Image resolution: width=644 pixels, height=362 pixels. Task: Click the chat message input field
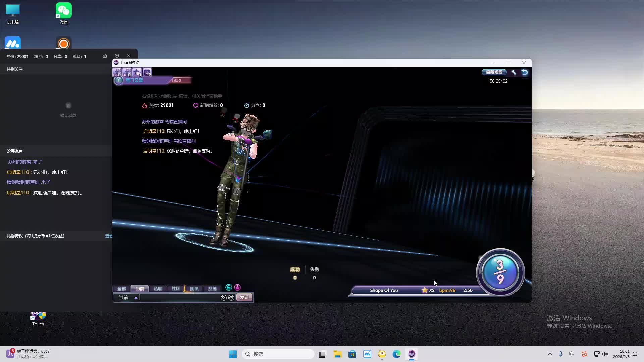click(x=180, y=298)
